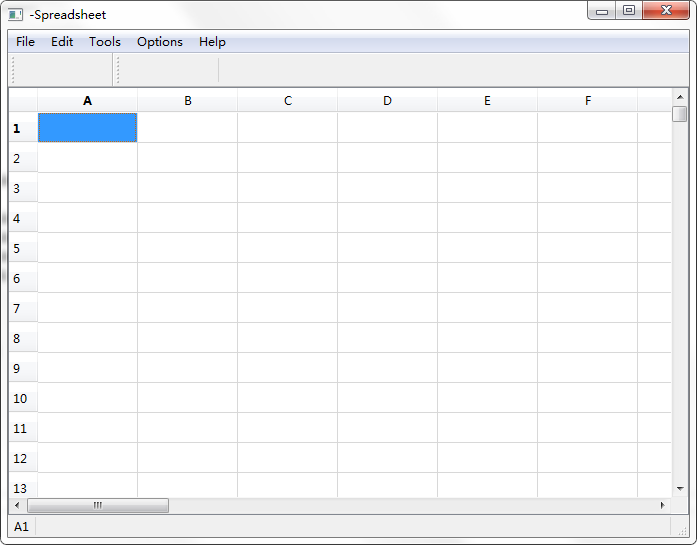
Task: Select row 1 header
Action: pos(23,128)
